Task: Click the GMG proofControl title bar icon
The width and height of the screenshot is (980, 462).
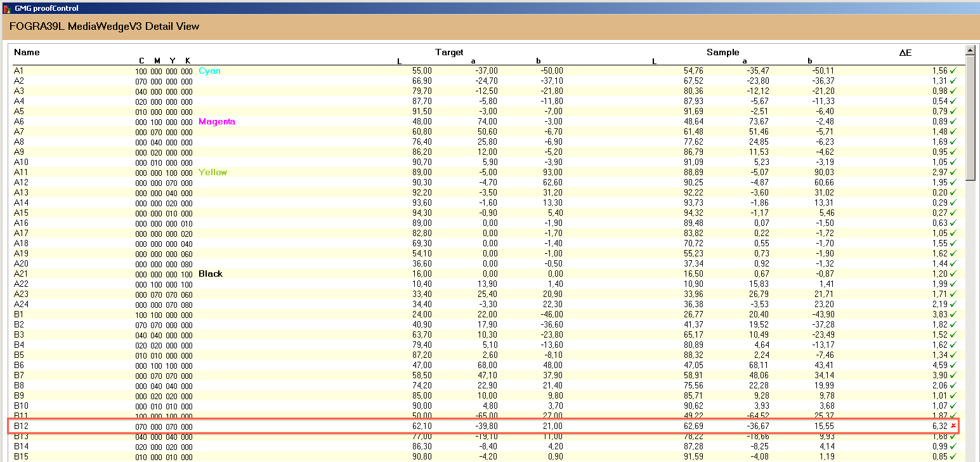Action: pos(7,8)
